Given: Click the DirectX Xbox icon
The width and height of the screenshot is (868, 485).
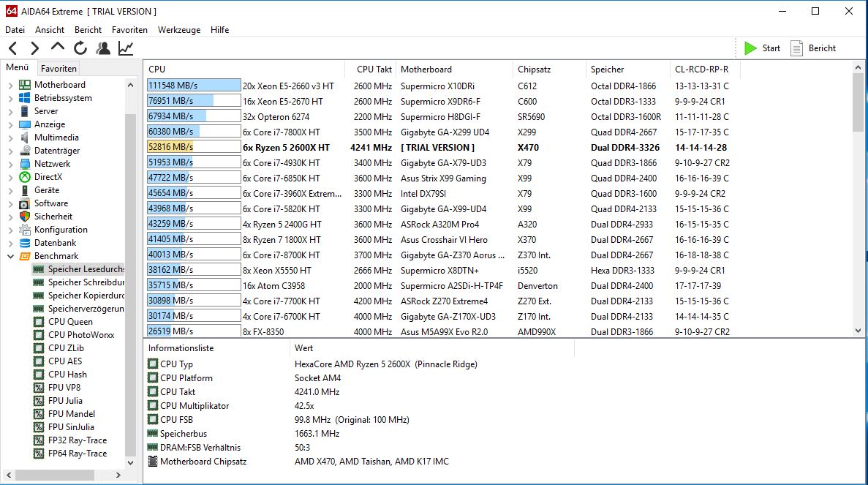Looking at the screenshot, I should click(25, 177).
